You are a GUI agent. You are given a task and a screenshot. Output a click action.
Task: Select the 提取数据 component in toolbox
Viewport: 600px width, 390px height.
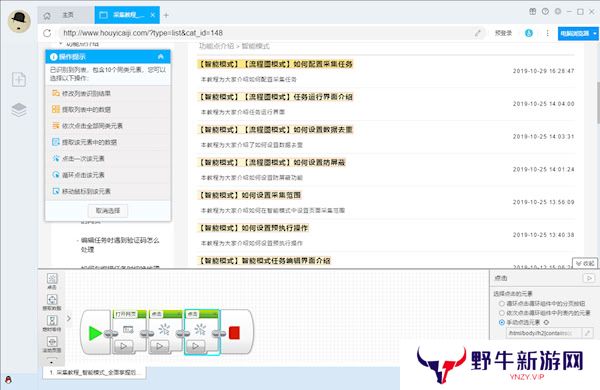[x=52, y=302]
